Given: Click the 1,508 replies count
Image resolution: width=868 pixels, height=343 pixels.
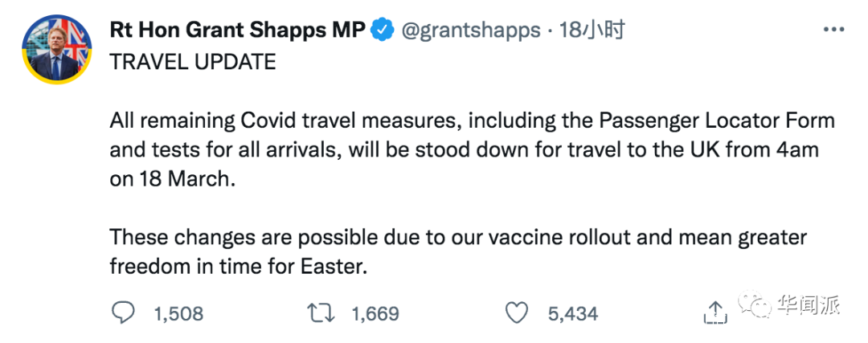Looking at the screenshot, I should click(x=178, y=313).
